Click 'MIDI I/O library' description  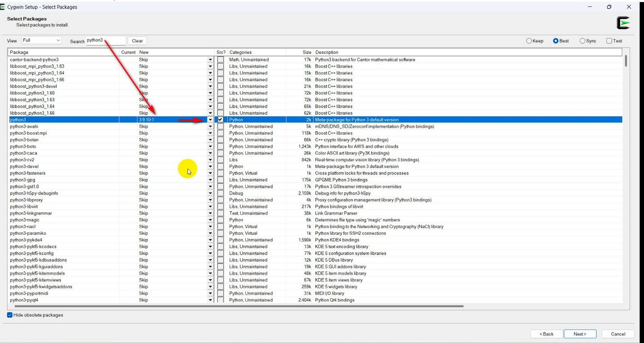coord(330,294)
